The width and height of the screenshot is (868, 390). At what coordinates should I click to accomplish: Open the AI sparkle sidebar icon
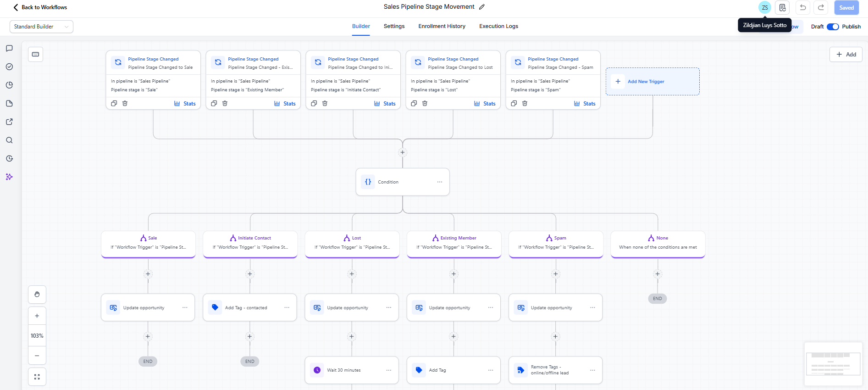(9, 177)
